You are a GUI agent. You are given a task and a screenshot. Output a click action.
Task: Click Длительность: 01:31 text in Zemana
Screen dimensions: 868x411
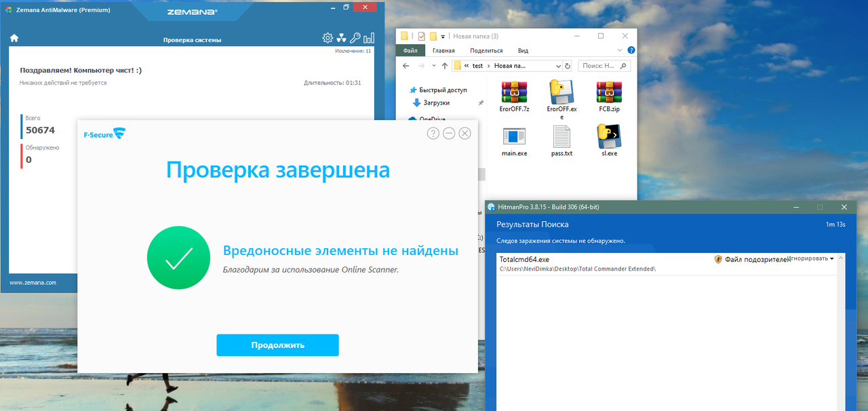point(332,83)
